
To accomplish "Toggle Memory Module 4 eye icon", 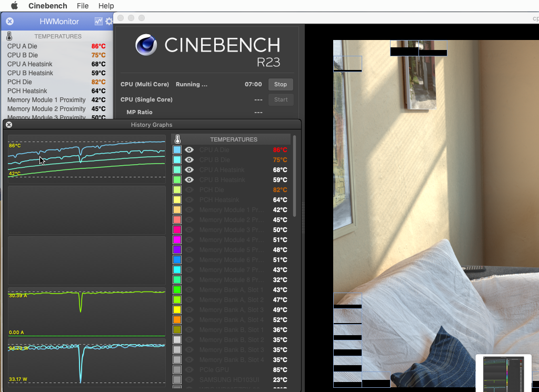I will click(x=189, y=240).
